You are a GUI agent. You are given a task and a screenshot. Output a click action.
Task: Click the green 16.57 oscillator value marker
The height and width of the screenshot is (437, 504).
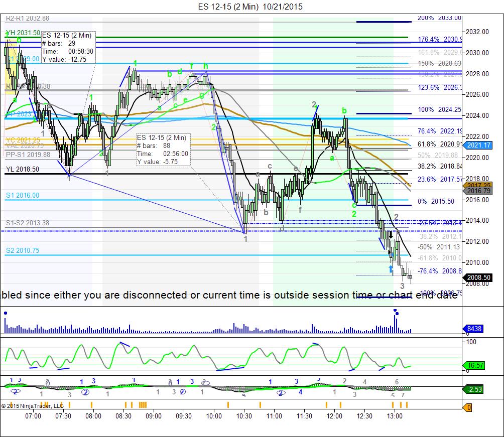[x=474, y=365]
